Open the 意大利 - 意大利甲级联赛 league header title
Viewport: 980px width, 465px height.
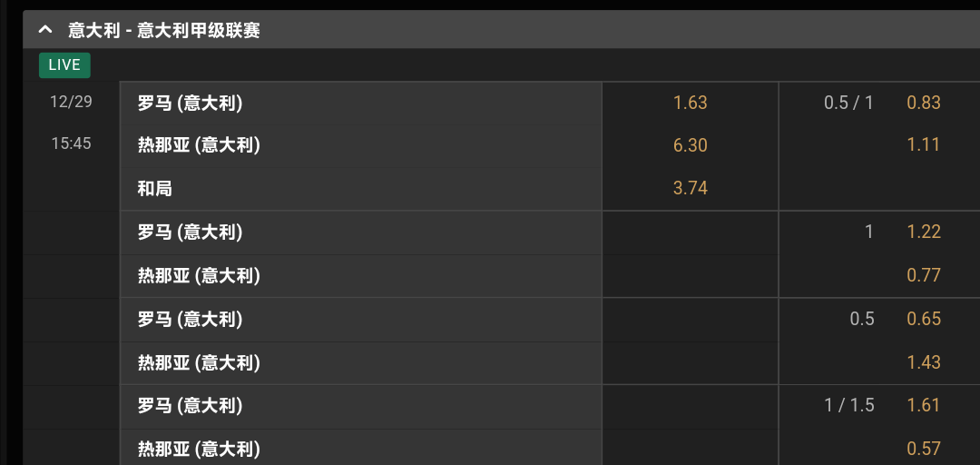pyautogui.click(x=164, y=30)
